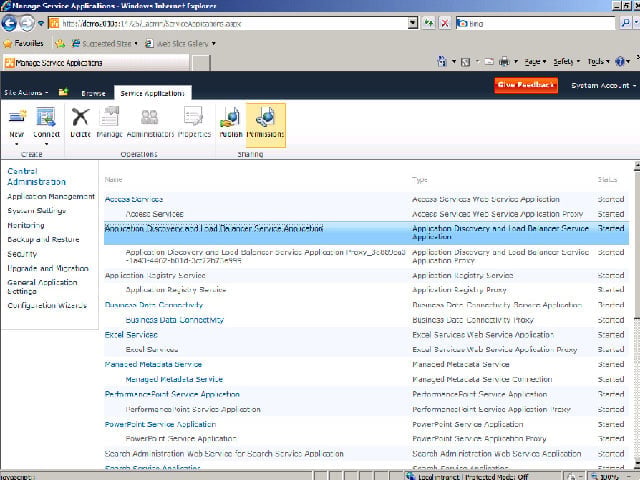Image resolution: width=640 pixels, height=480 pixels.
Task: Open the Safety menu in the command bar
Action: (566, 62)
